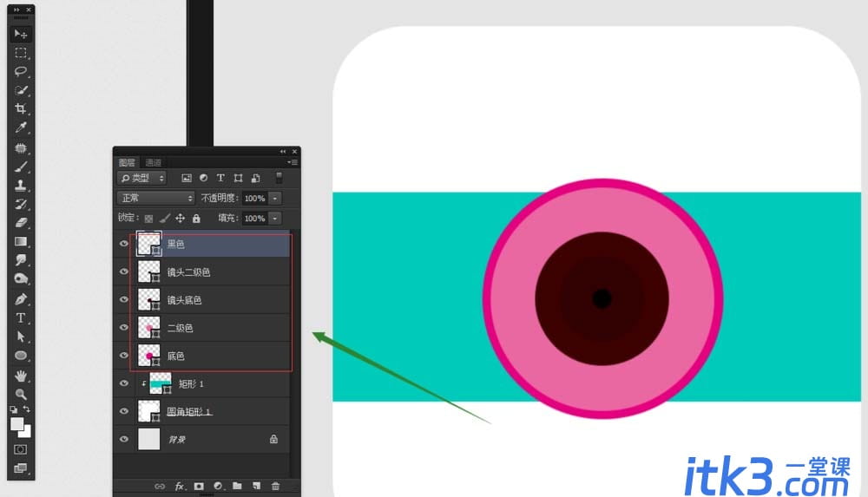Open the background color picker
This screenshot has width=868, height=497.
click(27, 432)
